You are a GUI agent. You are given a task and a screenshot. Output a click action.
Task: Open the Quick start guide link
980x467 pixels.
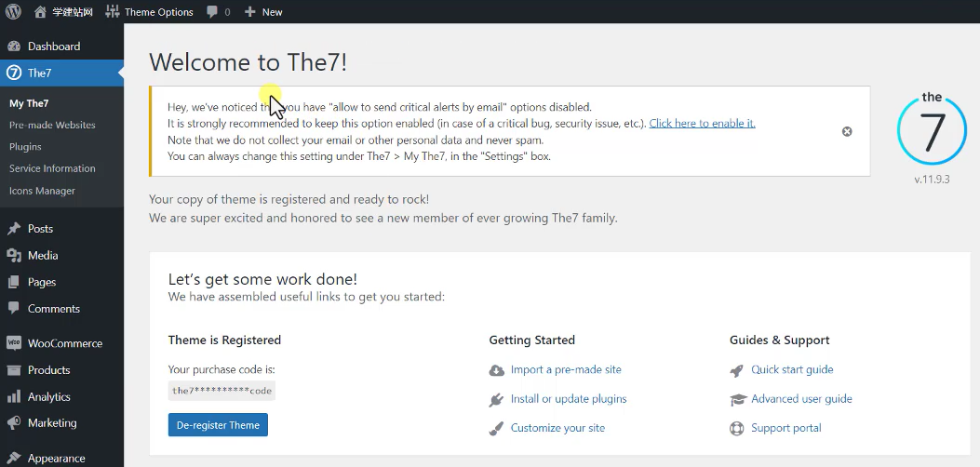[x=792, y=369]
